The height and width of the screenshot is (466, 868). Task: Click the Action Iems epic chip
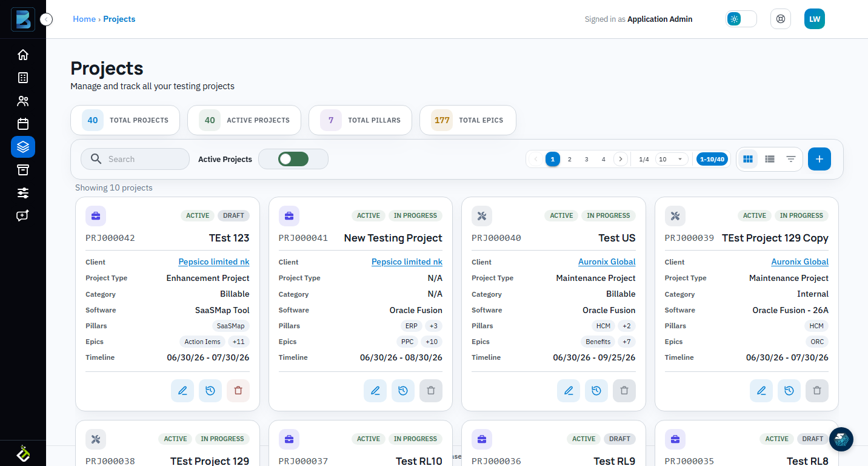pyautogui.click(x=202, y=342)
